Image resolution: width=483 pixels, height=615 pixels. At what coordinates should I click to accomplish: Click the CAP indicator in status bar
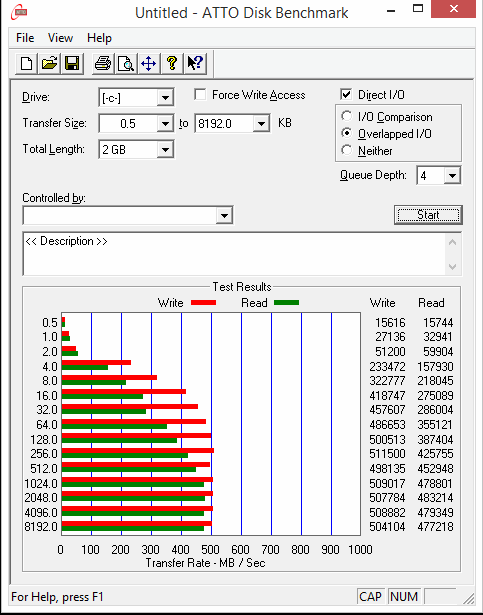point(370,597)
